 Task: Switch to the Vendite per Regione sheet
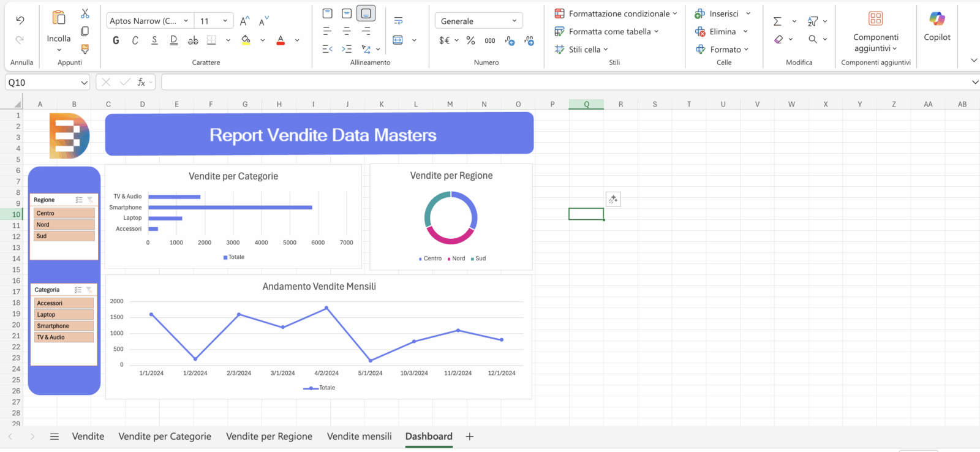(269, 436)
